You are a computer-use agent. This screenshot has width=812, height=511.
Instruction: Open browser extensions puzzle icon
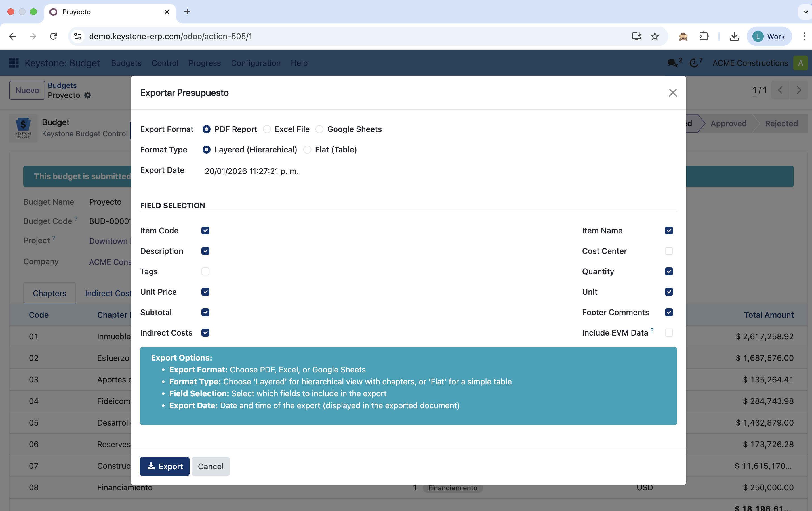[704, 36]
